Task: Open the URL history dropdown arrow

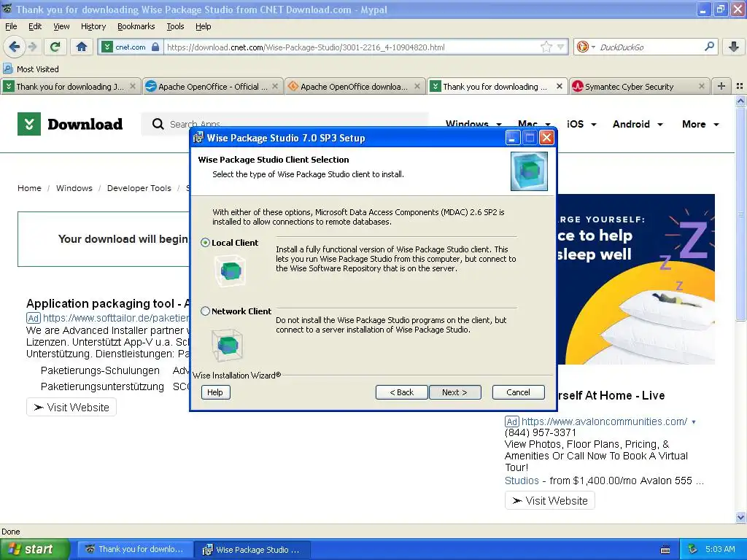Action: [561, 47]
